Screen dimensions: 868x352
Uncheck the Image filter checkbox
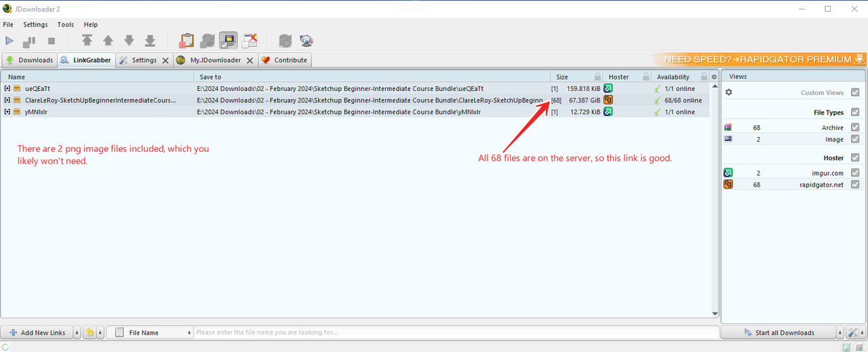[x=855, y=139]
